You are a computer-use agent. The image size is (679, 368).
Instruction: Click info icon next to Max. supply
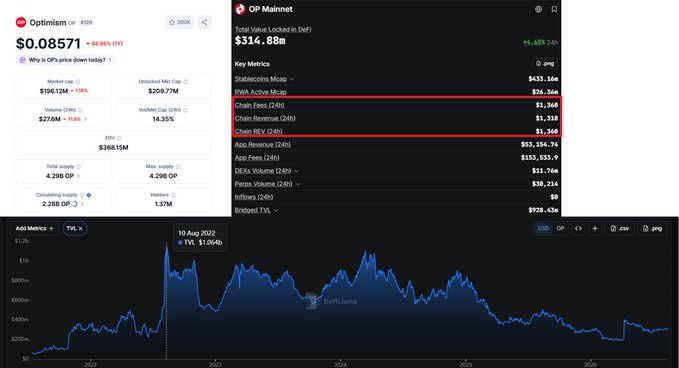[x=178, y=166]
